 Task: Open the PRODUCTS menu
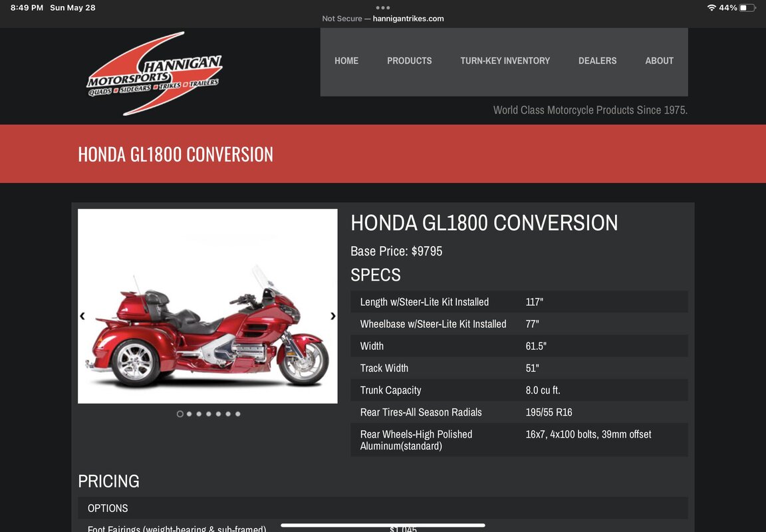pos(410,61)
